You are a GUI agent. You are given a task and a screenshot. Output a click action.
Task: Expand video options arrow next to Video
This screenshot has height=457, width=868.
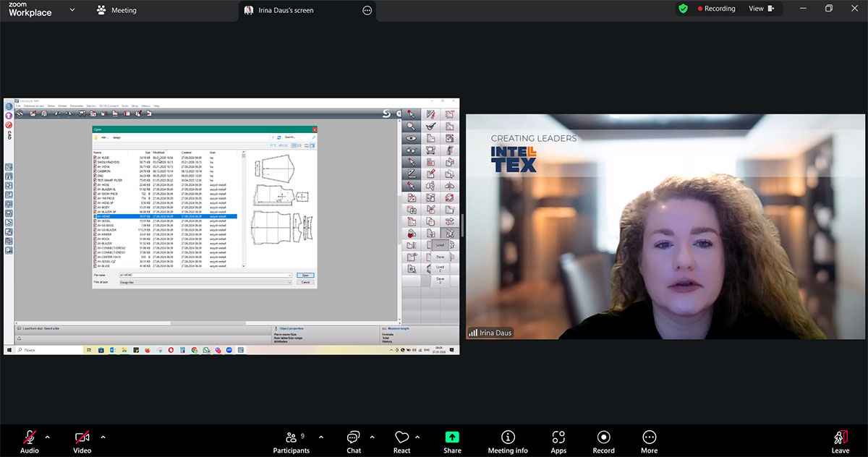pyautogui.click(x=103, y=437)
